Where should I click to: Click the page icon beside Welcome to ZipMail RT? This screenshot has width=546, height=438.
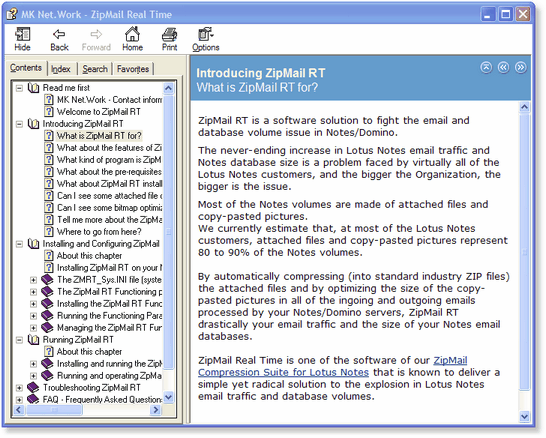coord(49,112)
